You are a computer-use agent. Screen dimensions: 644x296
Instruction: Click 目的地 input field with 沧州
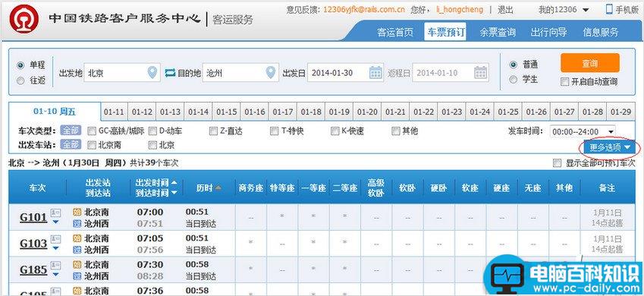point(240,73)
